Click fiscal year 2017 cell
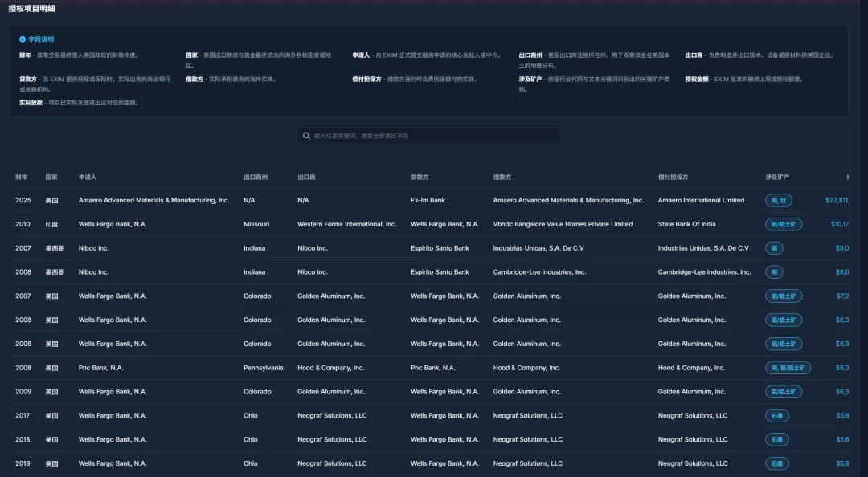 pyautogui.click(x=23, y=416)
